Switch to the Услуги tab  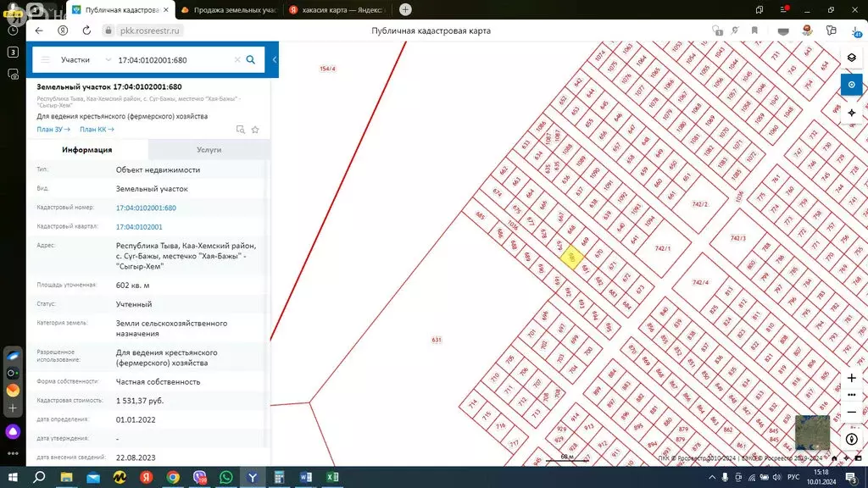pyautogui.click(x=209, y=150)
